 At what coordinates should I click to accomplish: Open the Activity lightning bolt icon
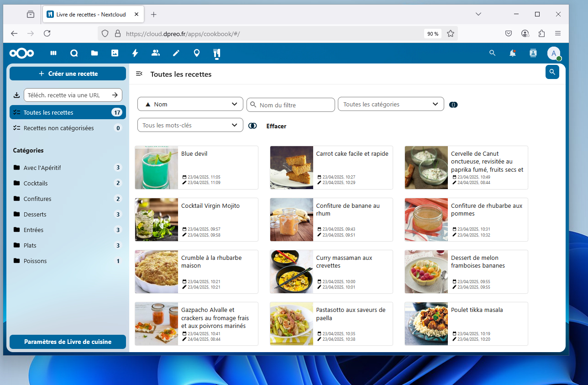(x=135, y=53)
